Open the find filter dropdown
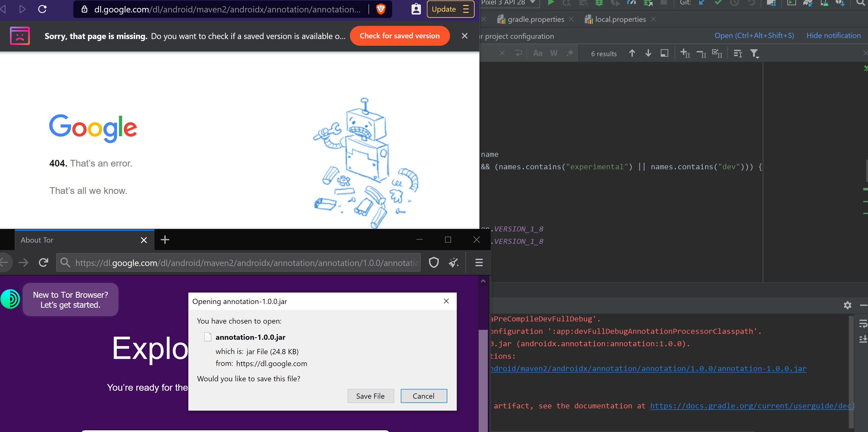This screenshot has width=868, height=432. click(x=754, y=54)
